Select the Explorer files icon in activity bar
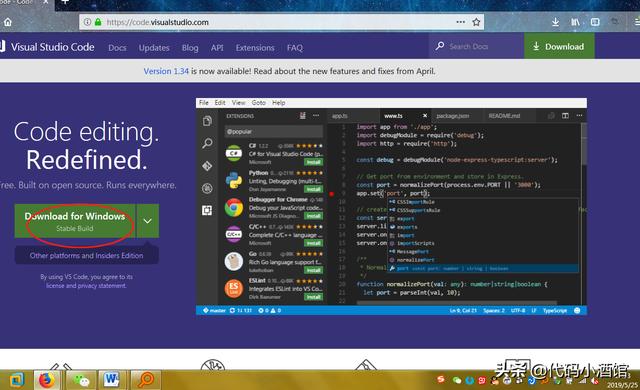This screenshot has height=390, width=640. (x=207, y=121)
